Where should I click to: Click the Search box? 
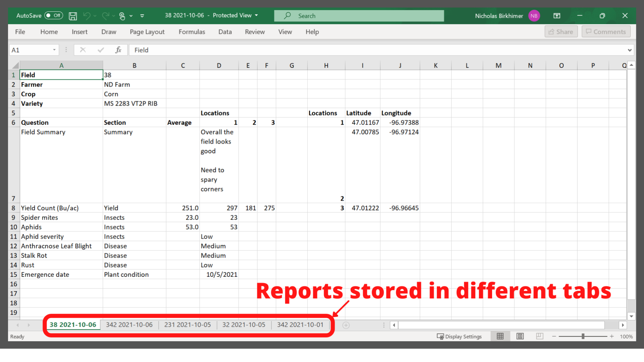[359, 16]
